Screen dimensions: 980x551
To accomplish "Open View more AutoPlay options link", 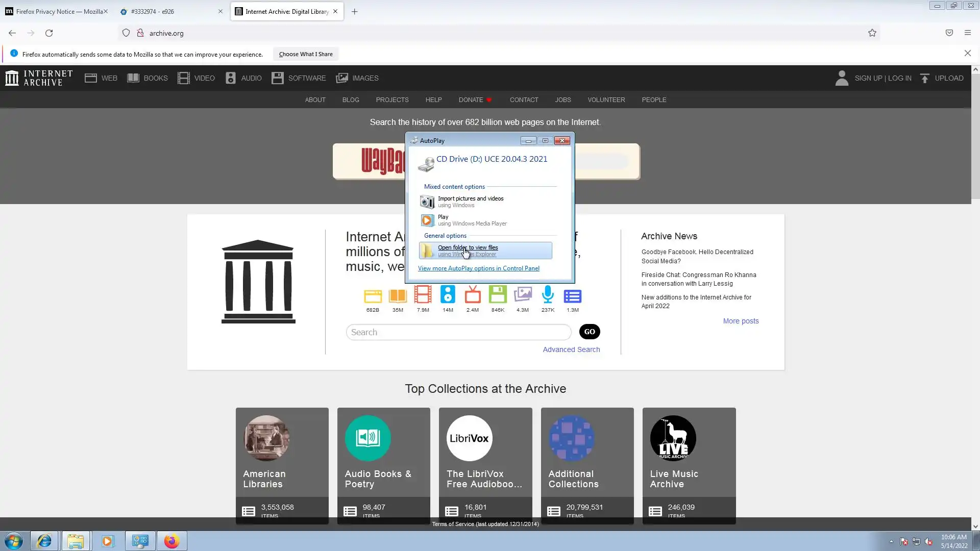I will (x=478, y=268).
